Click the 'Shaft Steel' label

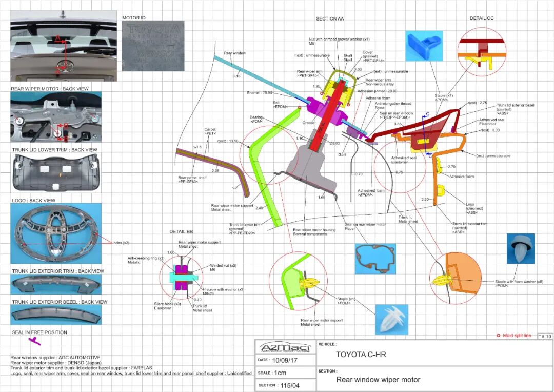click(x=348, y=57)
